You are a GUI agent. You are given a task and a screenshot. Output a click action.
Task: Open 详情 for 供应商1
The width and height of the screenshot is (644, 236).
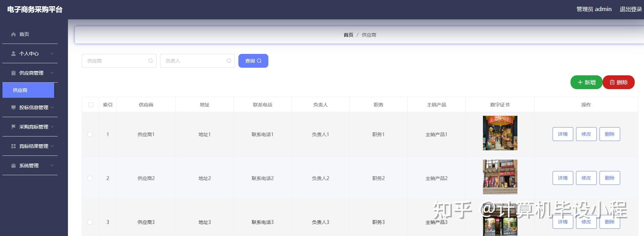coord(563,134)
